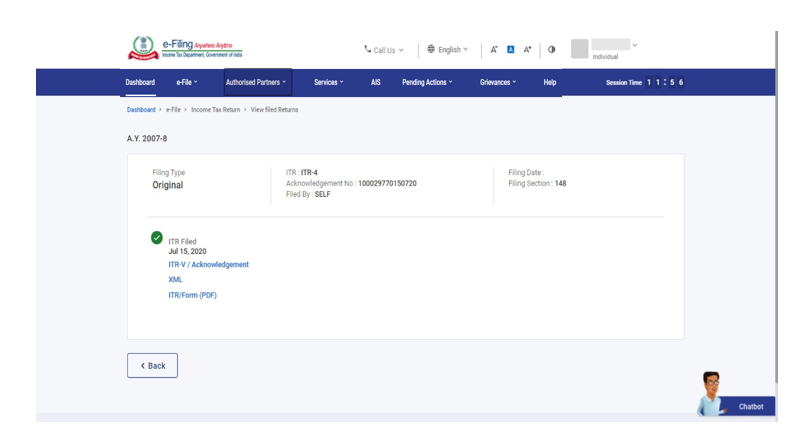Toggle high contrast mode
798x432 pixels.
(552, 50)
